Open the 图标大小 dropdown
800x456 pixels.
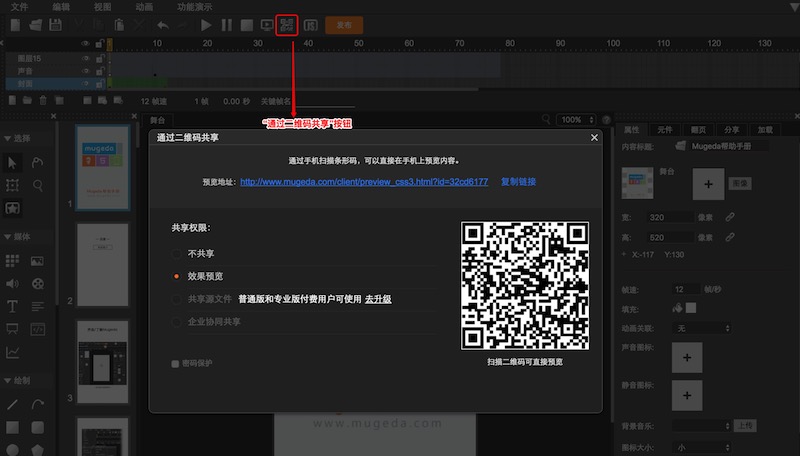coord(703,447)
